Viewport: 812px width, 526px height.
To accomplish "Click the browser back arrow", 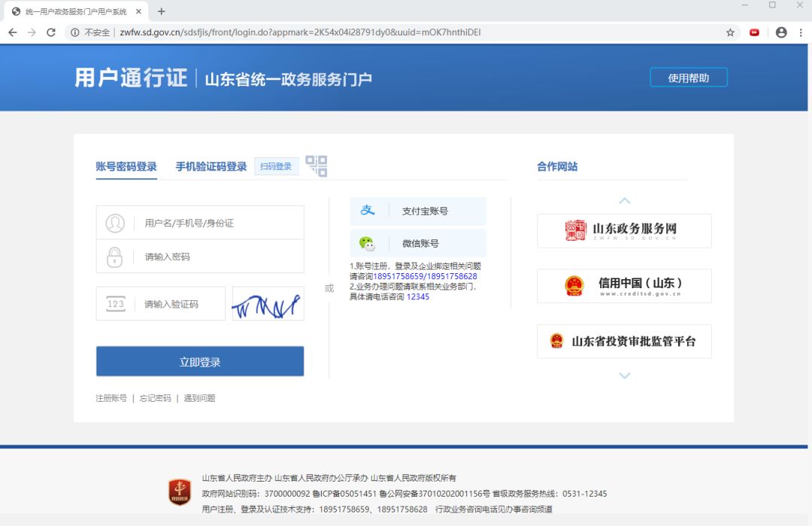I will (13, 32).
